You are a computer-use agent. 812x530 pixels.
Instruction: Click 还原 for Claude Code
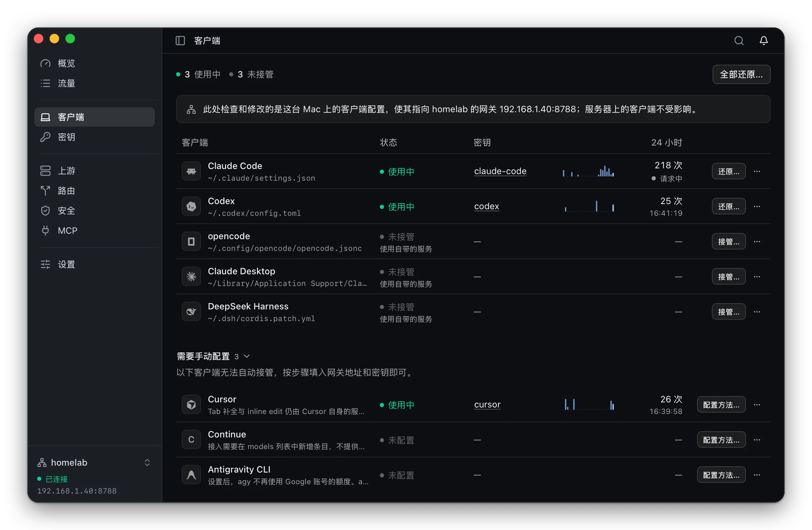point(728,171)
